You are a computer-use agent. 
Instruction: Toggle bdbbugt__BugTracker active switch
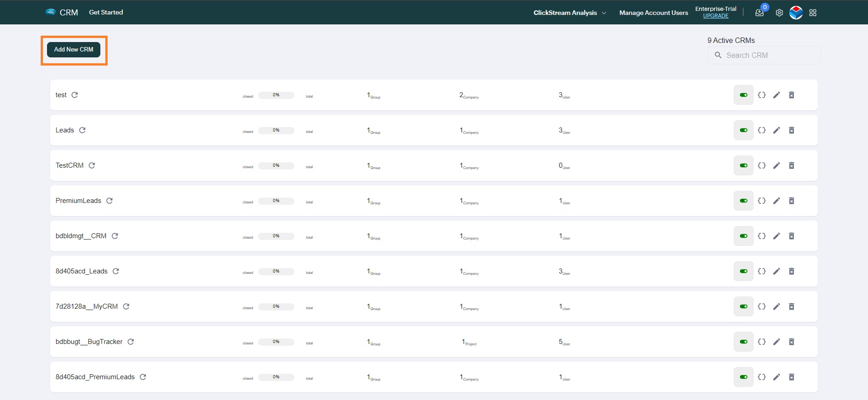pyautogui.click(x=744, y=342)
